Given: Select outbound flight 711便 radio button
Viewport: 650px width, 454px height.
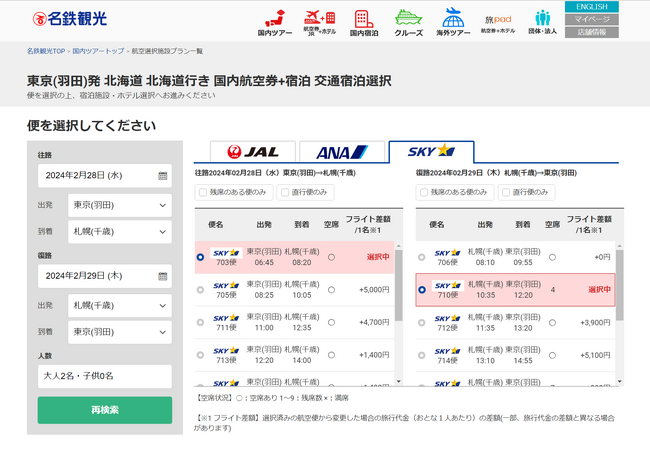Looking at the screenshot, I should 200,322.
